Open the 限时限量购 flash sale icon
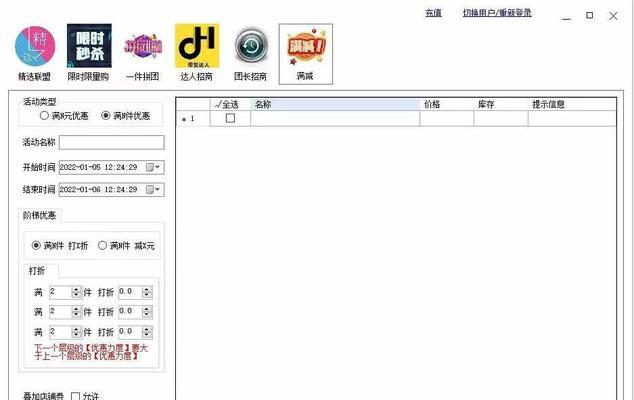Image resolution: width=634 pixels, height=400 pixels. coord(89,46)
